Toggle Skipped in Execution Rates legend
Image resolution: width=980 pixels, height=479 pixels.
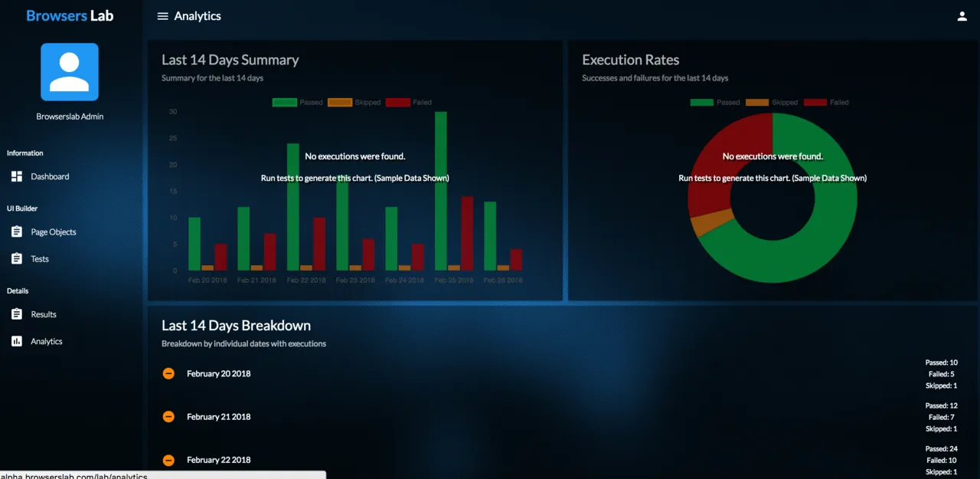point(772,103)
